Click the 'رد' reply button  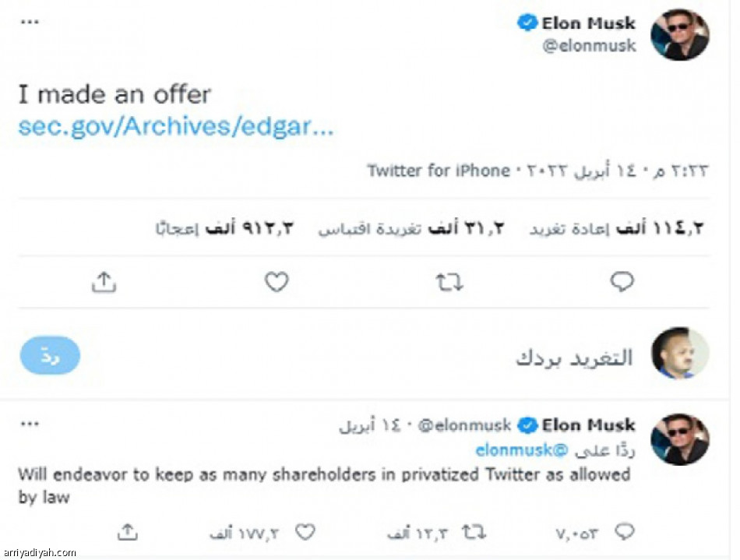coord(49,355)
